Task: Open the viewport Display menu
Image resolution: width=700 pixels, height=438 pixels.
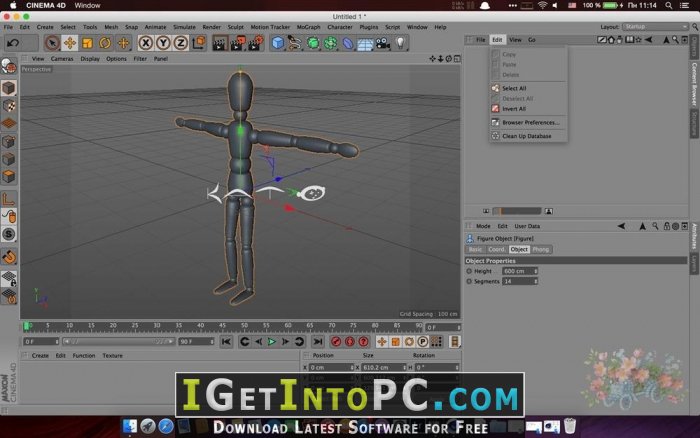Action: pos(90,58)
